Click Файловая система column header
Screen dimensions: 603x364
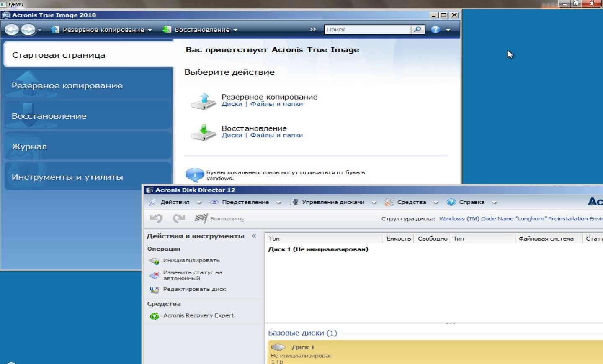[x=549, y=238]
